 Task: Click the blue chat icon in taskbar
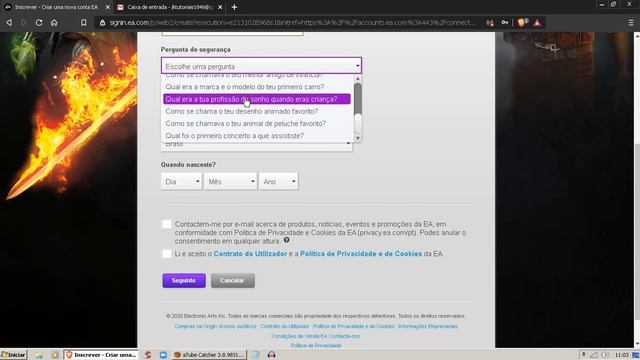(163, 355)
